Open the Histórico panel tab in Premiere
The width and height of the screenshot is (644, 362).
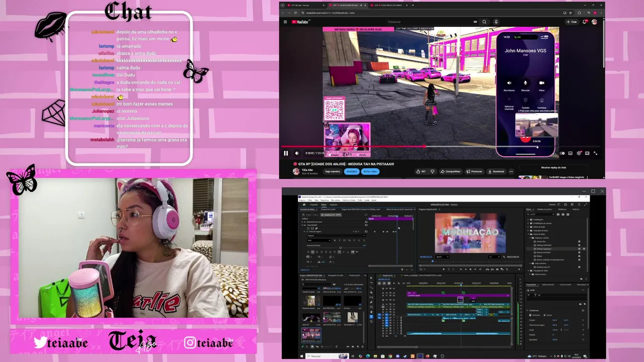pos(576,209)
